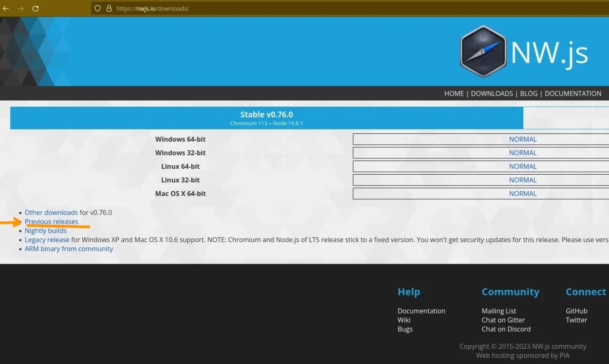Download NORMAL build for Windows 64-bit
The width and height of the screenshot is (609, 364).
coord(522,139)
